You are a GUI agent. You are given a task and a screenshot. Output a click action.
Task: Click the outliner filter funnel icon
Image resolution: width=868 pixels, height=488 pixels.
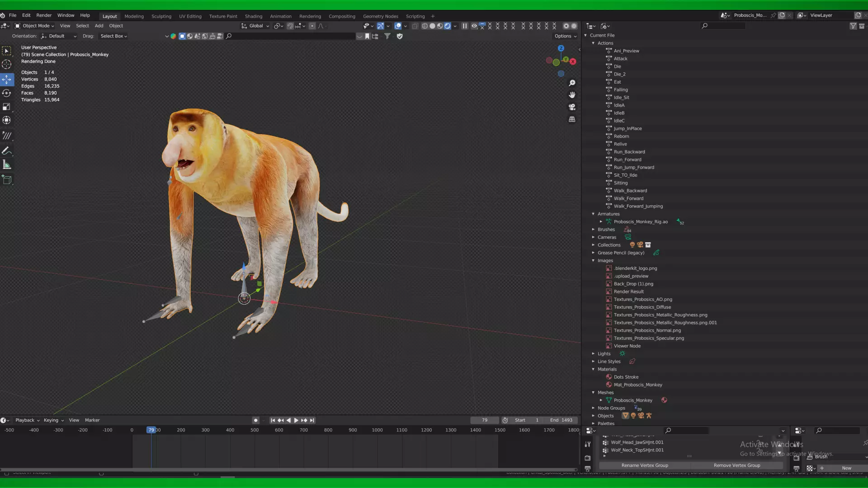point(853,26)
